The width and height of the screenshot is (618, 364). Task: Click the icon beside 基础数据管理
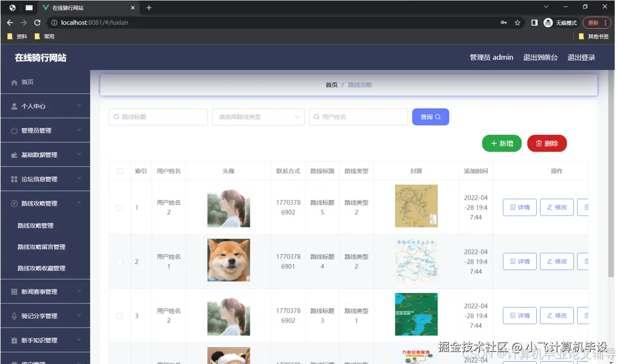click(x=14, y=155)
